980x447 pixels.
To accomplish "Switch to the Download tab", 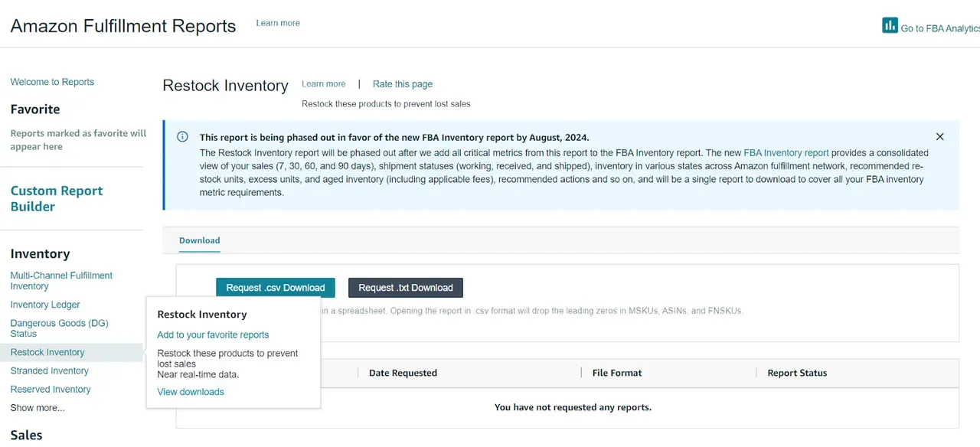I will click(199, 240).
